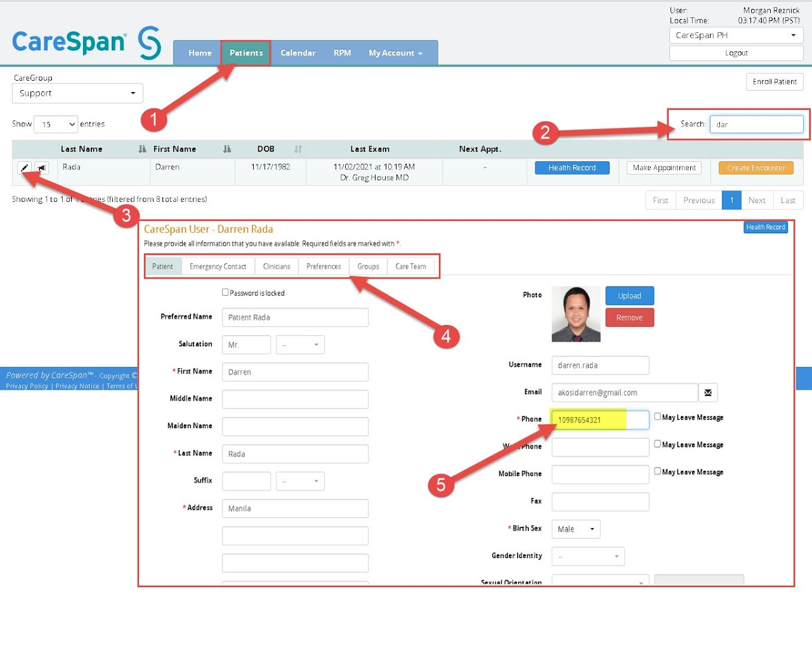Open the Patients tab

tap(246, 53)
